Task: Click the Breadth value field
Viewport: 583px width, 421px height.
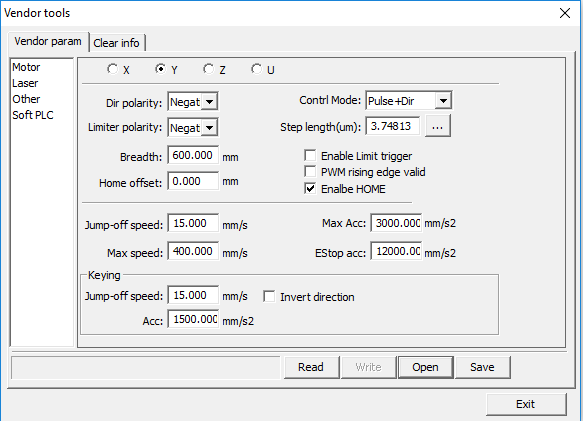Action: [x=193, y=155]
